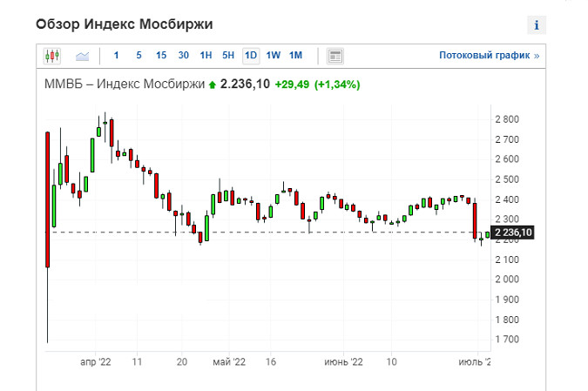Switch to the area chart icon
Image resolution: width=588 pixels, height=391 pixels.
[82, 56]
